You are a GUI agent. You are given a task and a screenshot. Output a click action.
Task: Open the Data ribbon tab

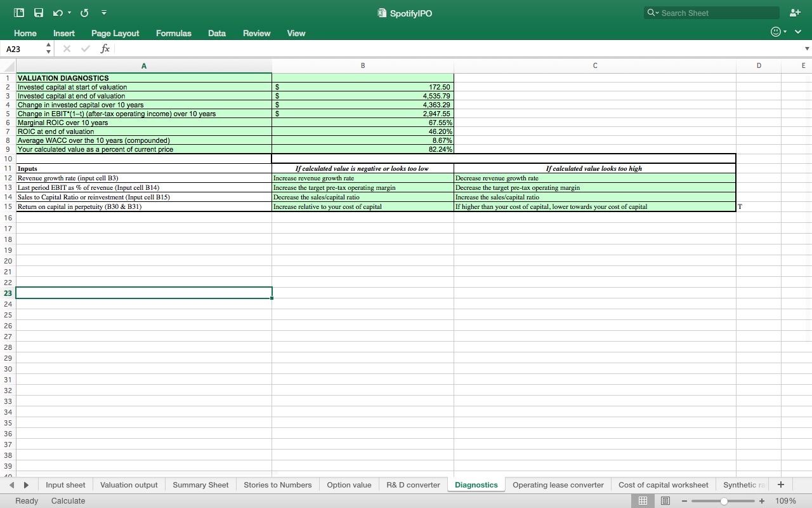217,33
